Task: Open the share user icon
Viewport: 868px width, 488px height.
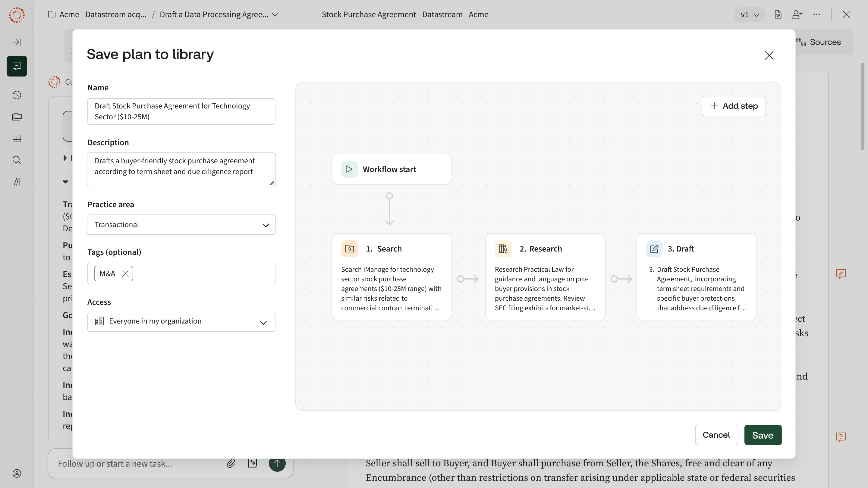Action: (797, 14)
